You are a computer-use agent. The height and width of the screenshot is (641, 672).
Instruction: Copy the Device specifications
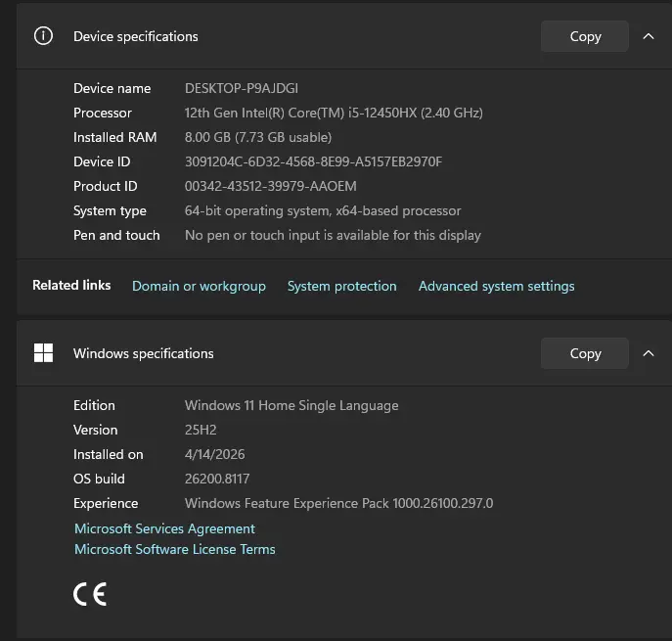pyautogui.click(x=585, y=36)
